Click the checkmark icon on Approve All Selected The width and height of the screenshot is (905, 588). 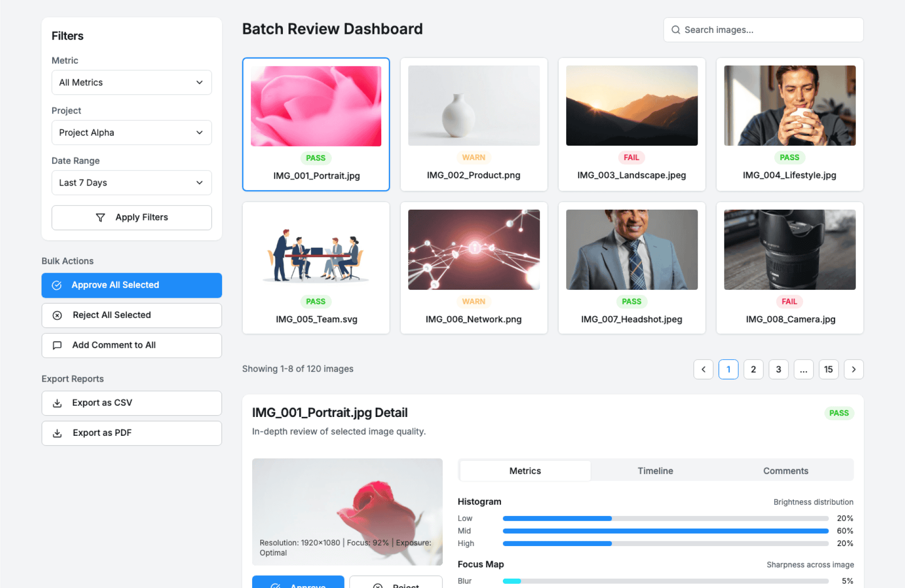57,285
